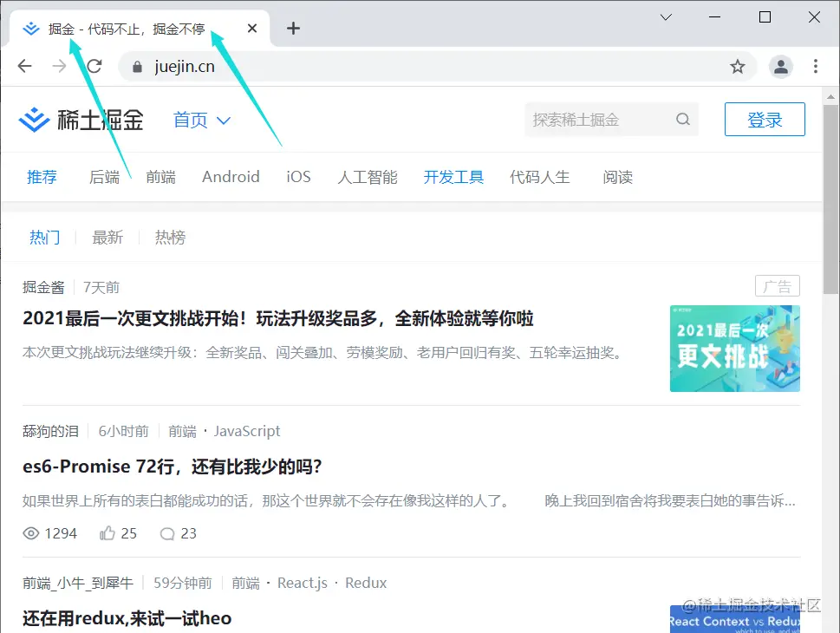Click the React.js tag

[x=303, y=583]
